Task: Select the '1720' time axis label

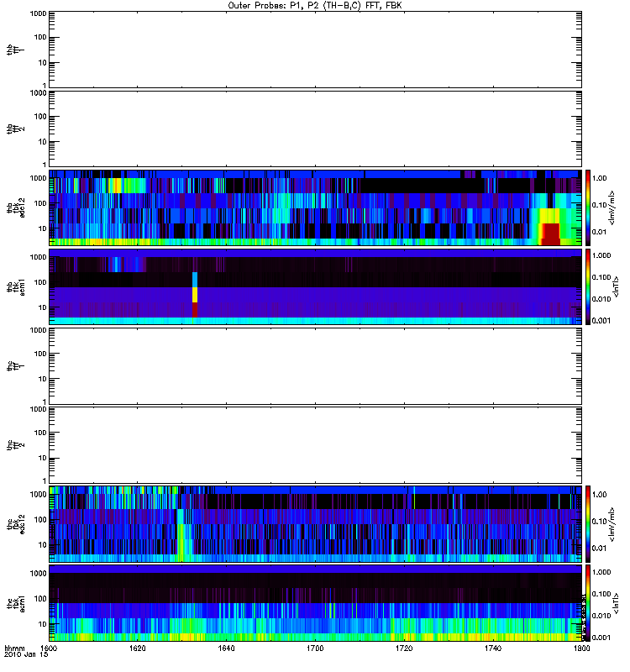Action: [404, 648]
